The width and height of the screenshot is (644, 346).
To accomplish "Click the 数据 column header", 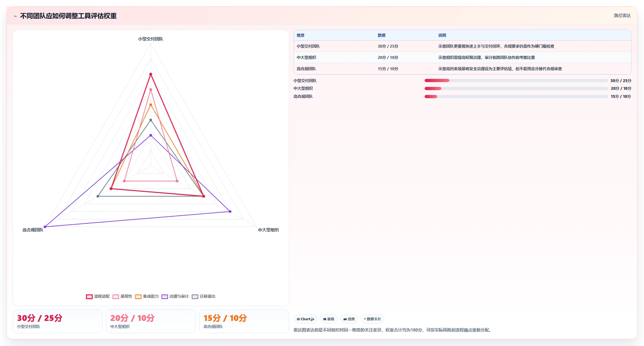I will [x=382, y=35].
